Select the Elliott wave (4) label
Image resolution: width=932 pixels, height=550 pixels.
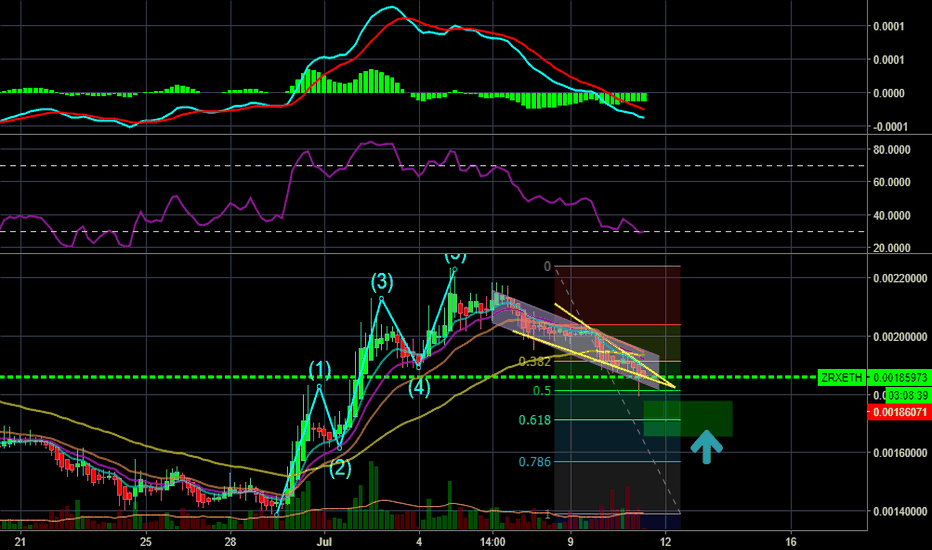[x=419, y=388]
